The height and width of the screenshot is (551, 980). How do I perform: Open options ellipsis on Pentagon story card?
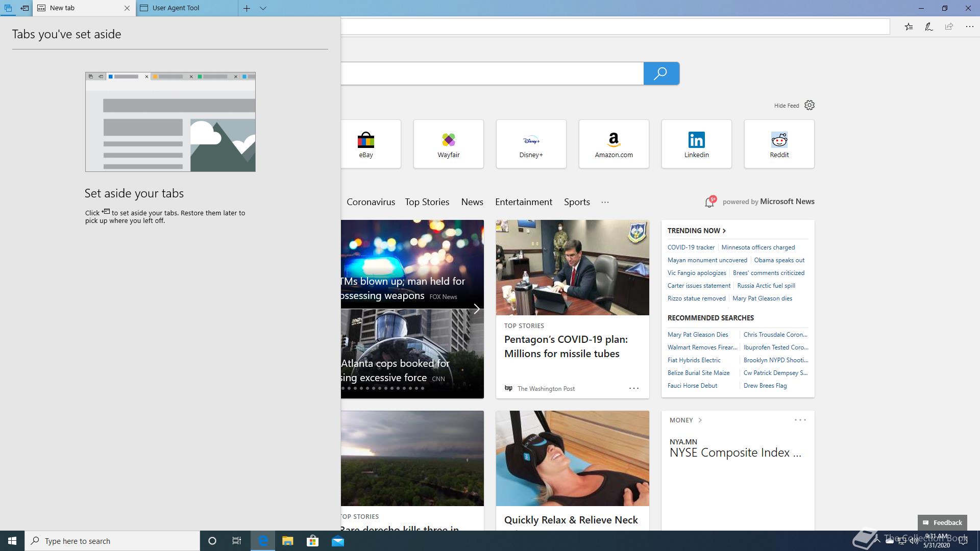[x=634, y=388]
